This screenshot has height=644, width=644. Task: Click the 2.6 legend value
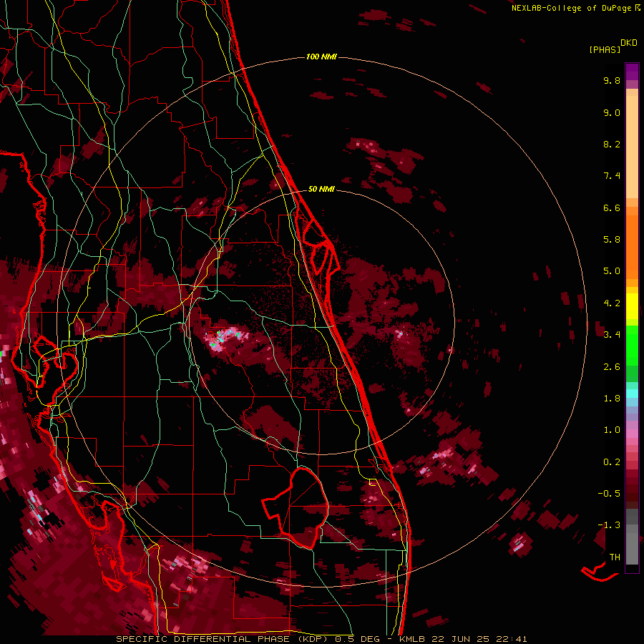click(x=612, y=367)
